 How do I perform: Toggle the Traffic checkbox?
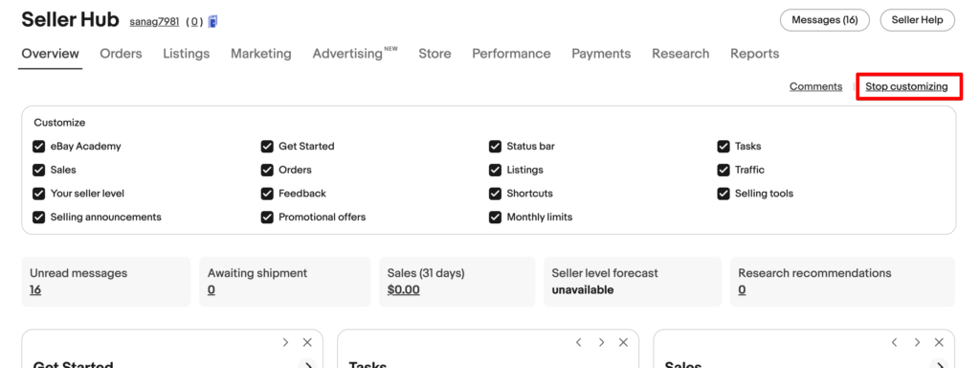tap(724, 170)
